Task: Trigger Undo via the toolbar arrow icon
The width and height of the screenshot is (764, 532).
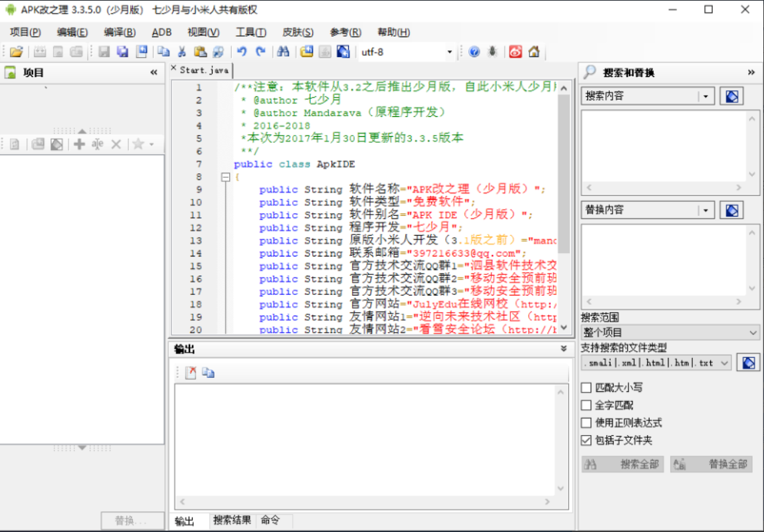Action: tap(240, 51)
